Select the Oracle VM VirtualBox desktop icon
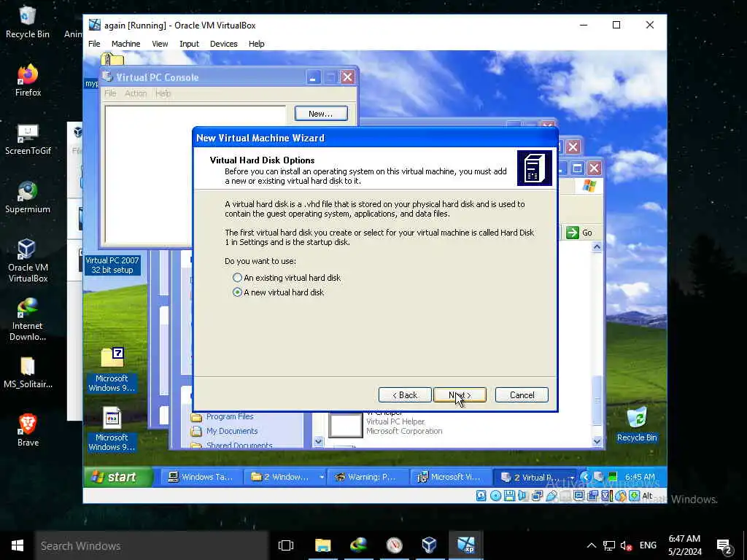Screen dimensions: 747x560 [28, 260]
